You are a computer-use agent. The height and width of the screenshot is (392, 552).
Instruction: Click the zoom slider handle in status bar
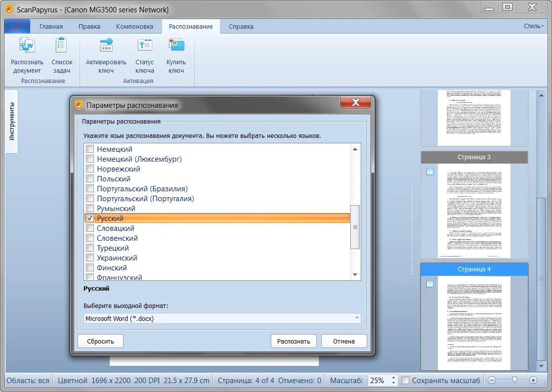[514, 380]
